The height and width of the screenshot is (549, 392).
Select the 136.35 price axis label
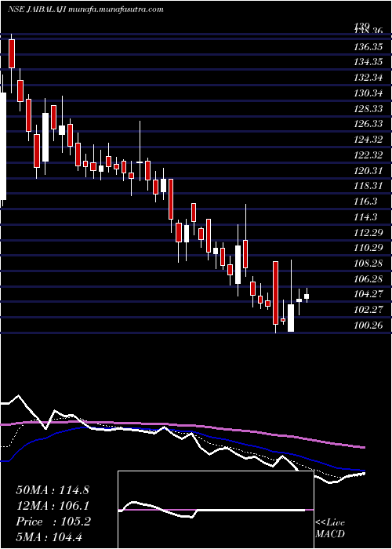click(368, 46)
